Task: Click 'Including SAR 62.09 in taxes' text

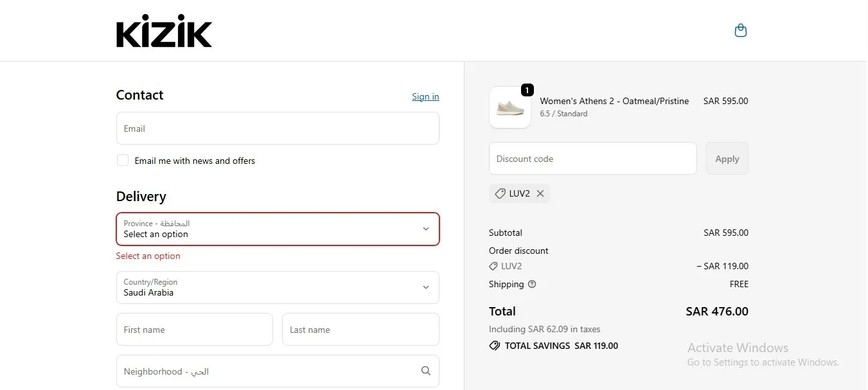Action: pos(545,329)
